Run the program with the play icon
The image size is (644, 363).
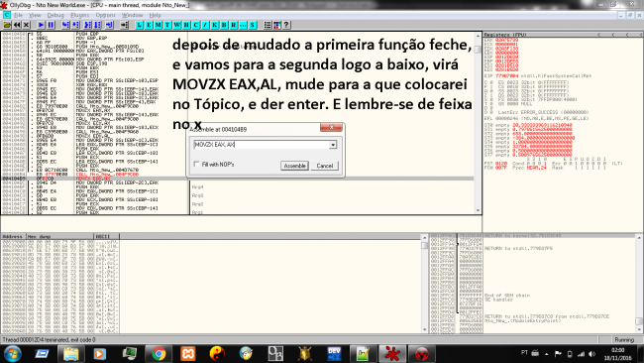41,25
